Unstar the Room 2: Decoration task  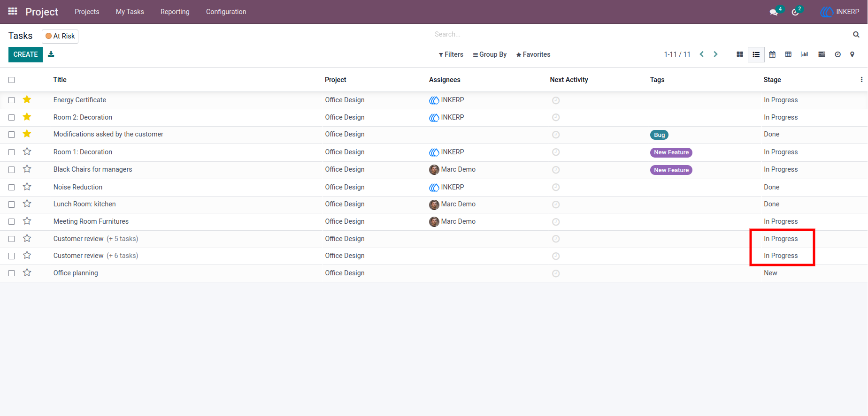[x=27, y=117]
